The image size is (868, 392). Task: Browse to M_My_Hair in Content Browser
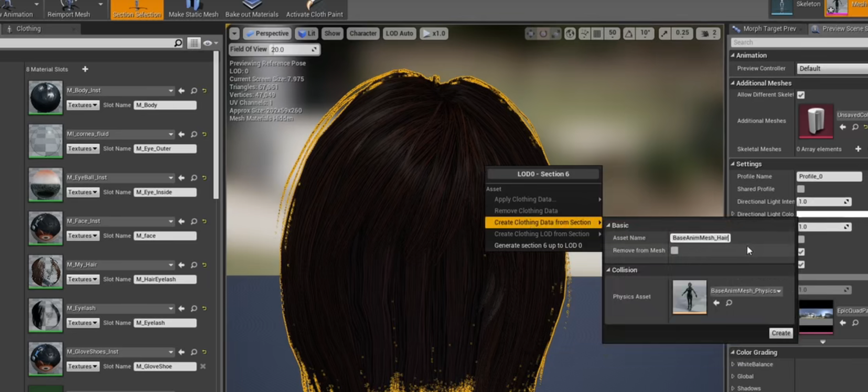(194, 265)
